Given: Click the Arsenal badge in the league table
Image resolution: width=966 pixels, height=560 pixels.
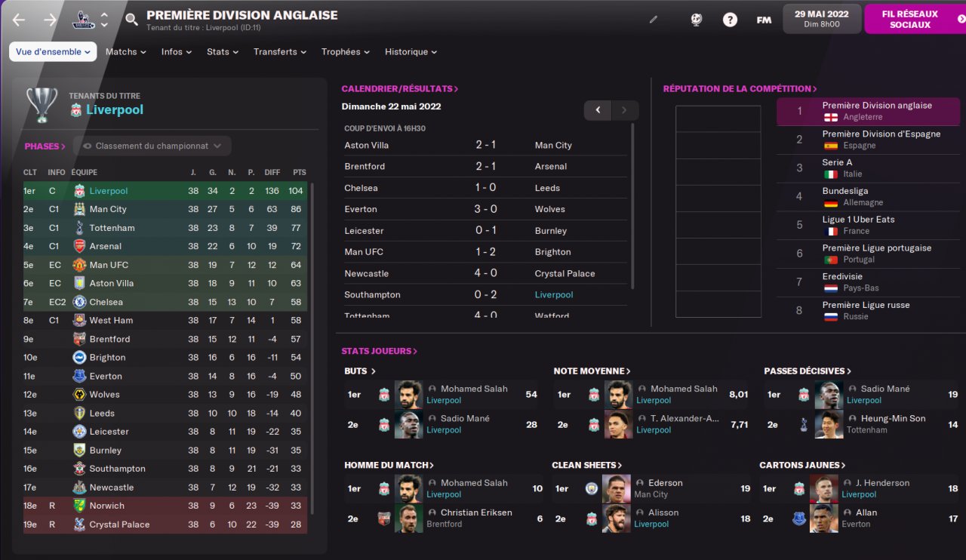Looking at the screenshot, I should click(x=79, y=246).
